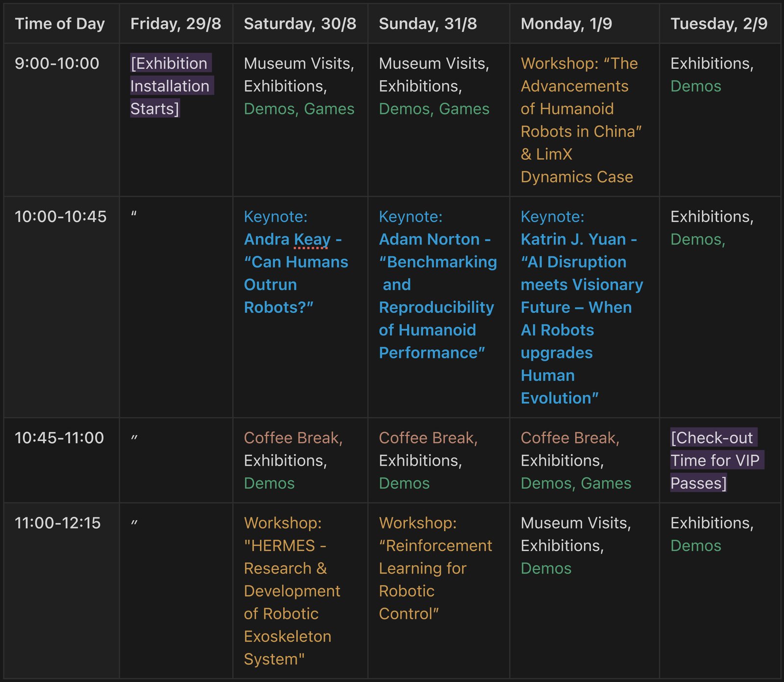Click the HERMES Robotic Exoskeleton workshop entry
The width and height of the screenshot is (784, 682).
click(292, 591)
